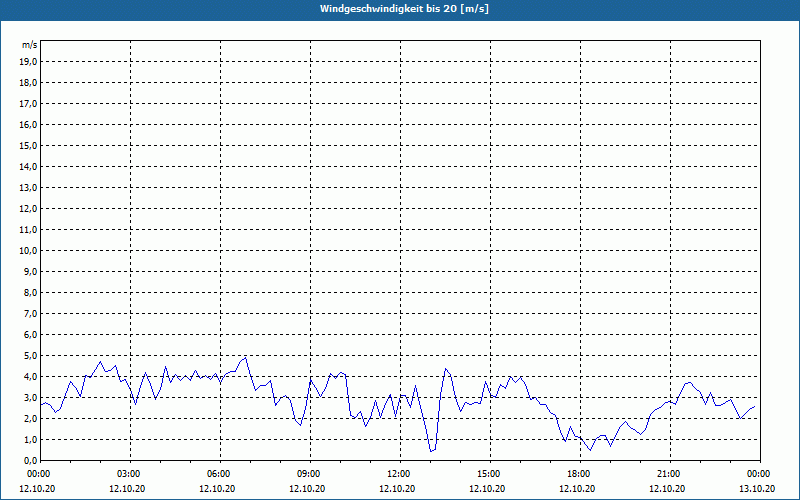The height and width of the screenshot is (500, 800).
Task: Pick the "14,0" y-axis label
Action: point(28,166)
